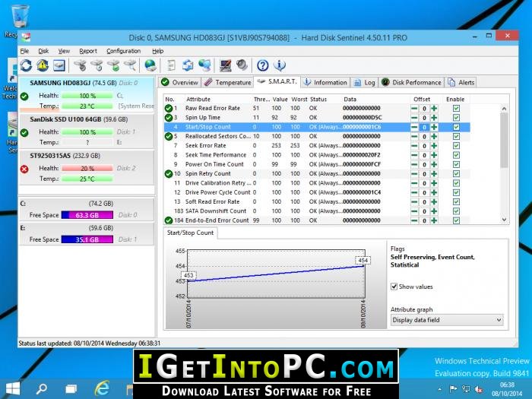Click the refresh toolbar icon

click(26, 65)
